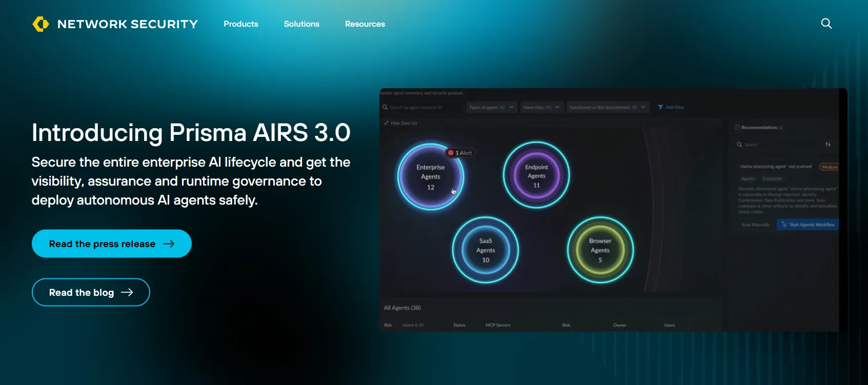The height and width of the screenshot is (385, 868).
Task: Click the Recommendations search magnifier icon
Action: coord(739,145)
